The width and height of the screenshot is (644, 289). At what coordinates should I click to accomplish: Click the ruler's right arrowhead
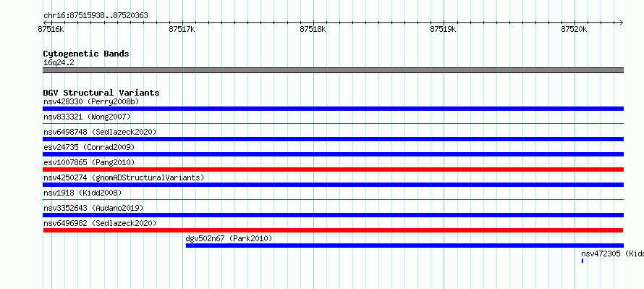pyautogui.click(x=622, y=23)
